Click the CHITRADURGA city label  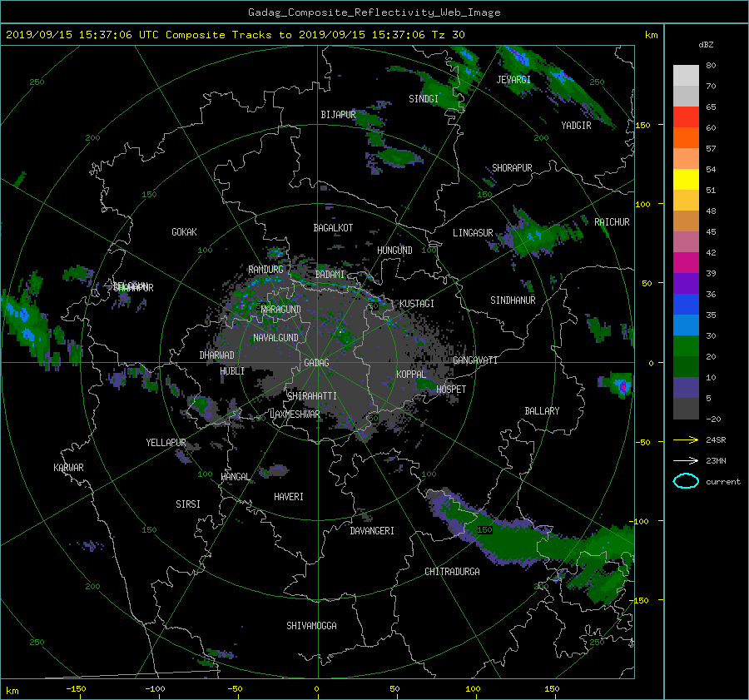tap(452, 572)
